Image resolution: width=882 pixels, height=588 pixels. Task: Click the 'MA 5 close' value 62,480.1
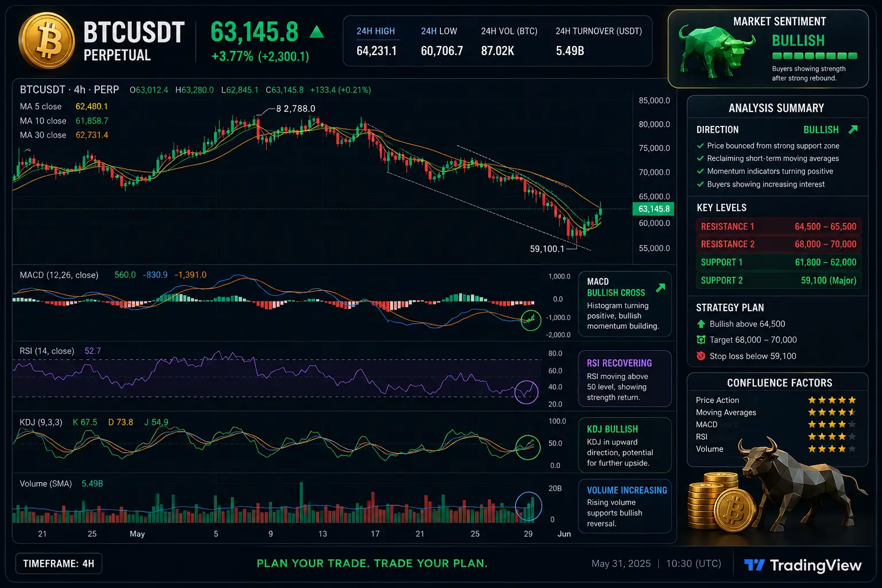92,107
